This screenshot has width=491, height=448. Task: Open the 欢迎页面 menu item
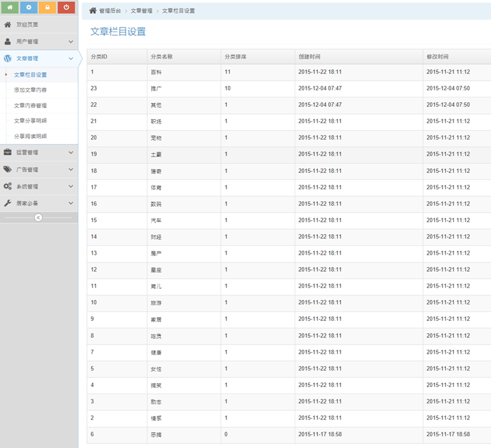(27, 24)
